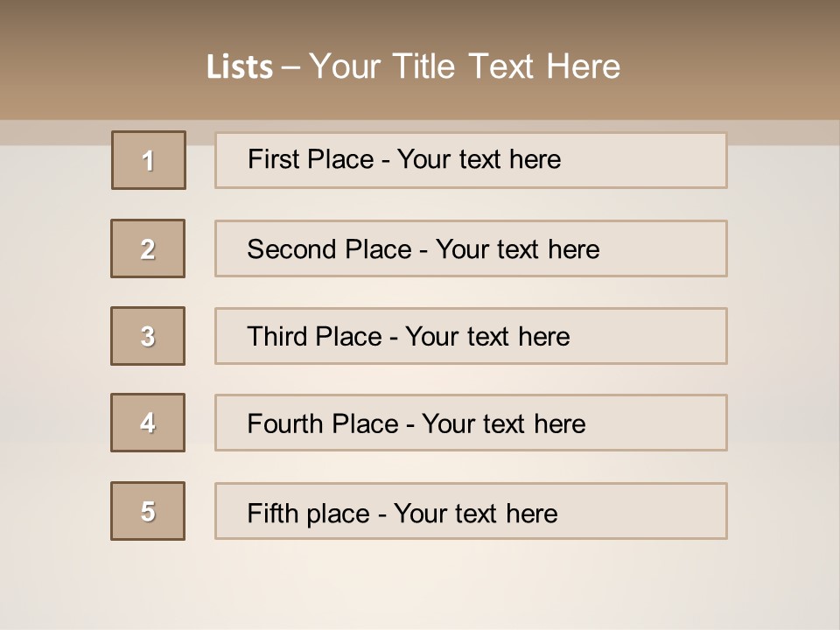Select the number 2 square
This screenshot has height=630, width=840.
(x=148, y=248)
